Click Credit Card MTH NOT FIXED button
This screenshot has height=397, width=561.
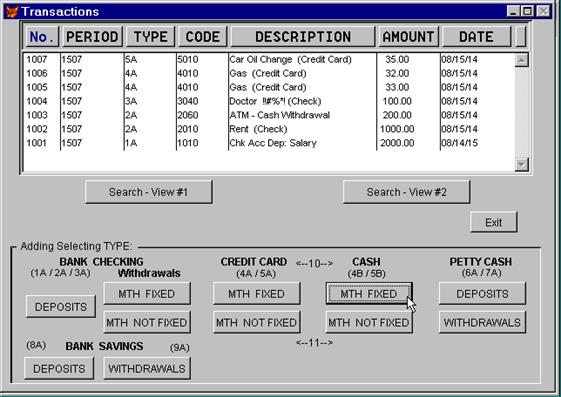[x=257, y=322]
